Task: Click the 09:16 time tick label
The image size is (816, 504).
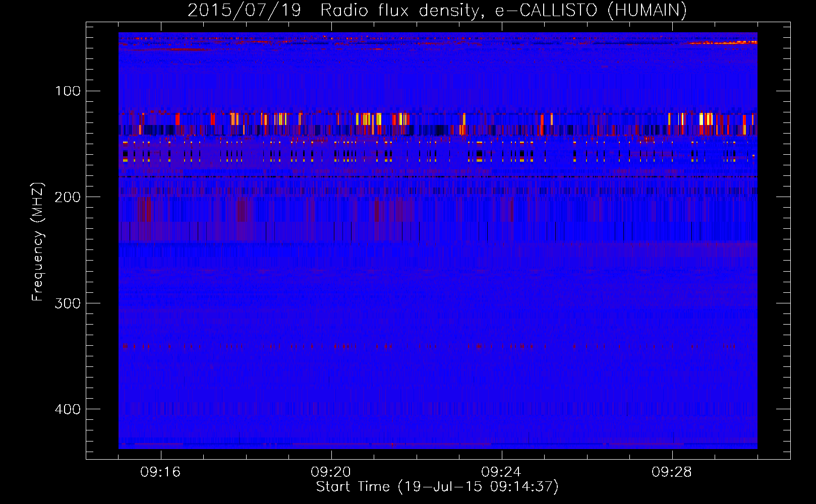Action: [160, 472]
